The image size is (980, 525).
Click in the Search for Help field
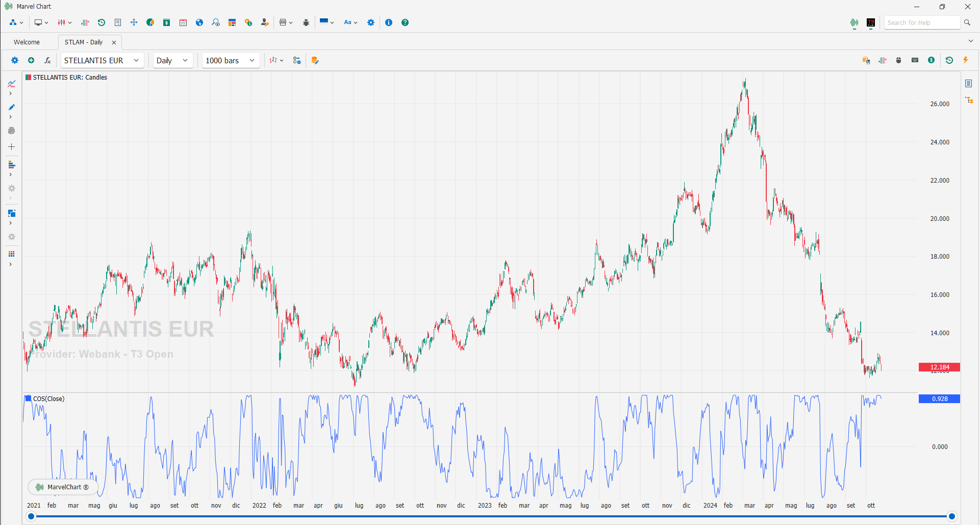[922, 22]
